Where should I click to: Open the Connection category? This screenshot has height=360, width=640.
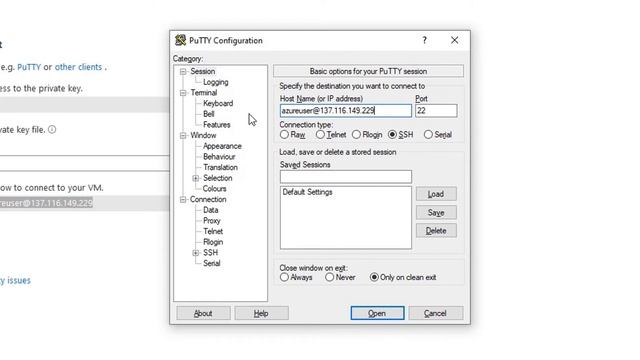208,199
